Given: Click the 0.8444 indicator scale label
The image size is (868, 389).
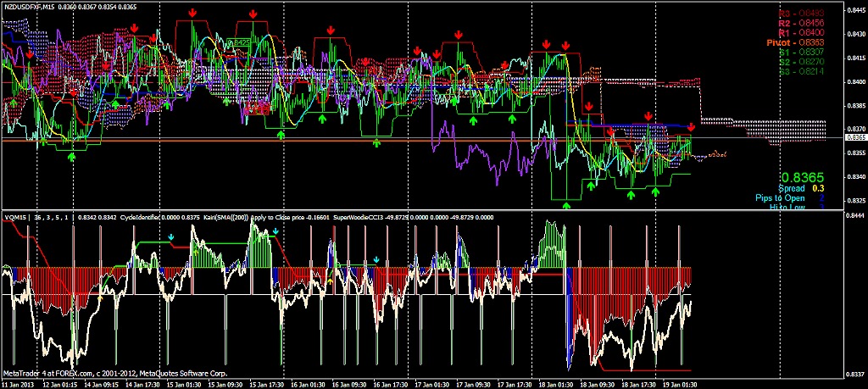Looking at the screenshot, I should (856, 214).
